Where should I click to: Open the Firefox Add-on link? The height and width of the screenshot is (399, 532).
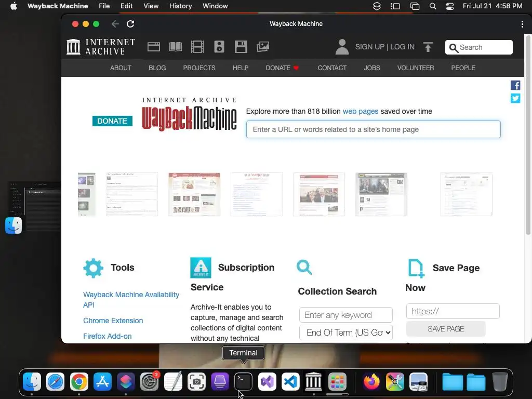(107, 336)
